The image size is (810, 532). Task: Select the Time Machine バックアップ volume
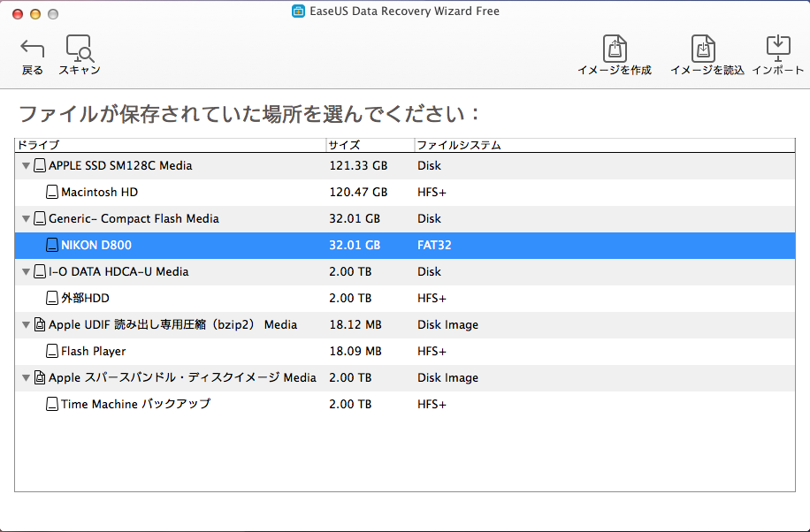pos(177,404)
